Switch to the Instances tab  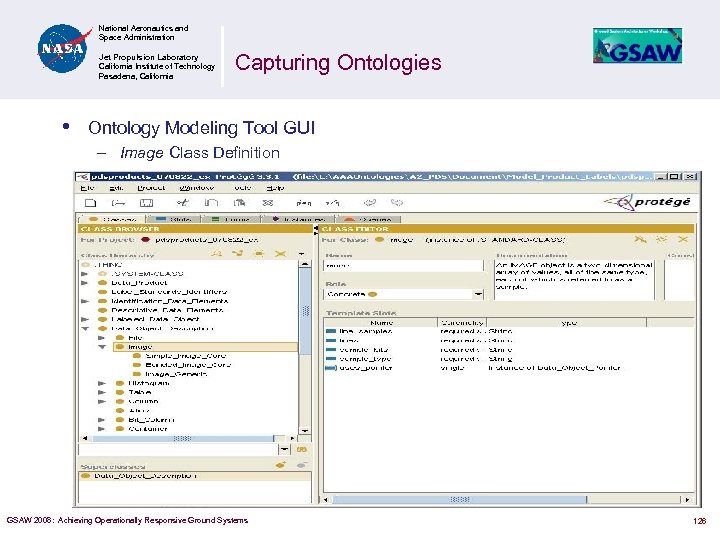point(298,219)
